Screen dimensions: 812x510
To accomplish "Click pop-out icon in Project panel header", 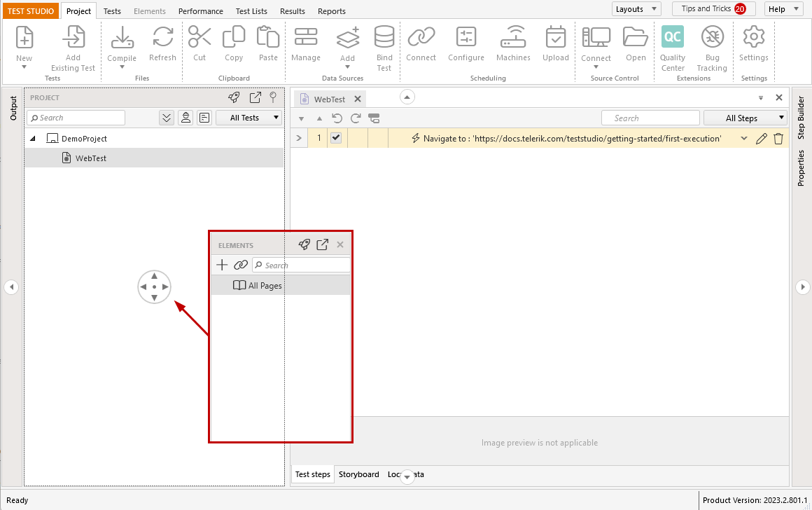I will tap(255, 97).
